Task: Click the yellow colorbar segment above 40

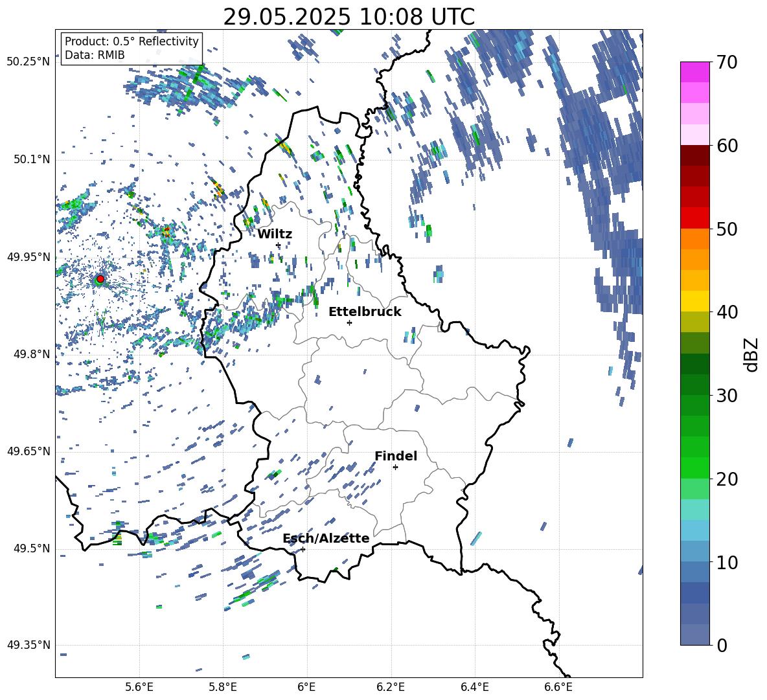Action: pos(694,302)
